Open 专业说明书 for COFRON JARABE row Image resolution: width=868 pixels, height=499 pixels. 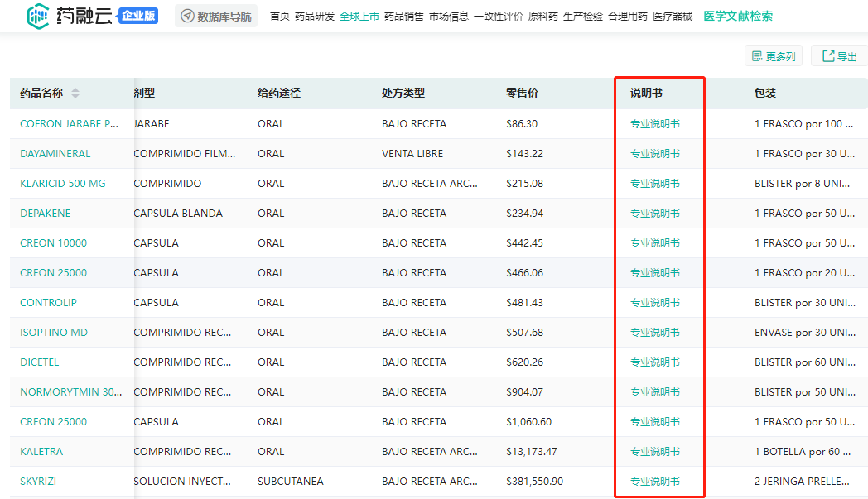coord(655,124)
